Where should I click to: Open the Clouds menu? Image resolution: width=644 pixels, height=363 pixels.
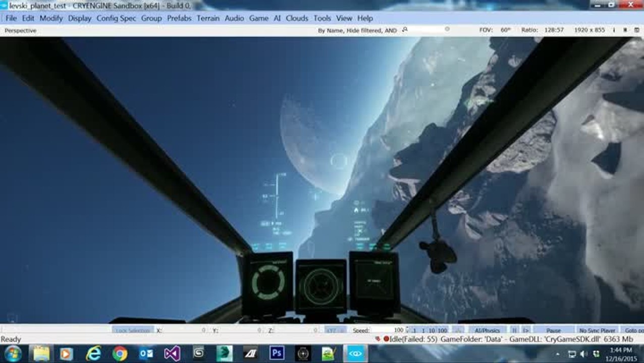click(x=297, y=18)
